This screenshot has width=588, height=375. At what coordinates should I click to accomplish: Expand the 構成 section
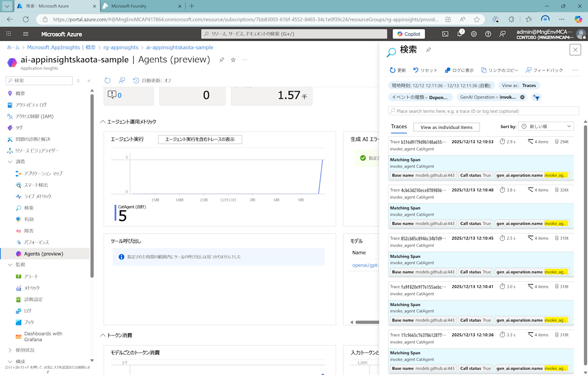(x=10, y=361)
